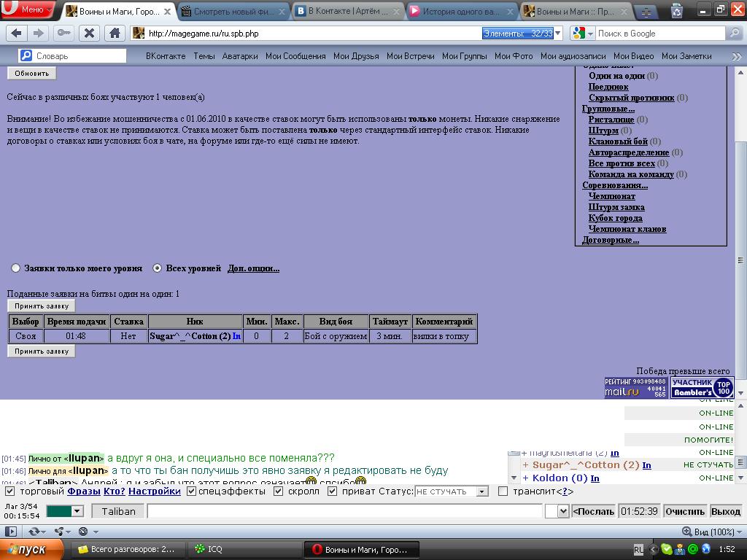This screenshot has height=560, width=747.
Task: Expand the Доп. опции link
Action: point(253,268)
